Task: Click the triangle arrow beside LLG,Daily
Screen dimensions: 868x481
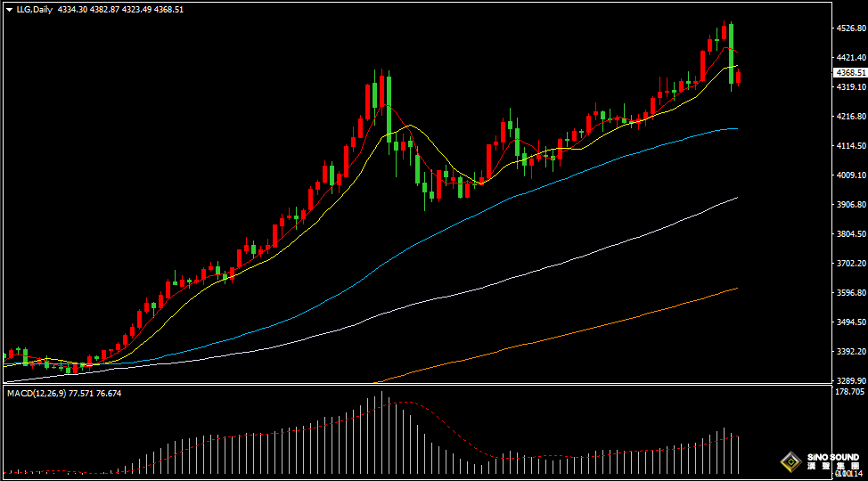Action: coord(9,10)
